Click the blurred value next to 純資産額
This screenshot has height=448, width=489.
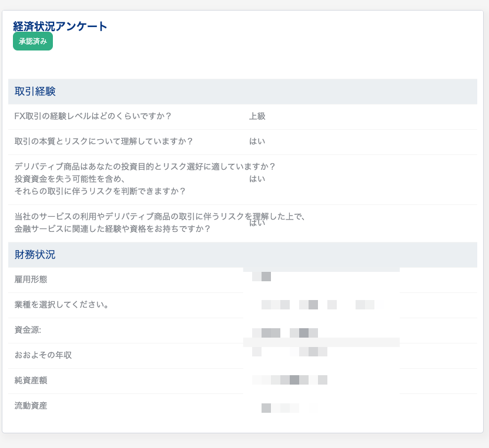point(290,380)
